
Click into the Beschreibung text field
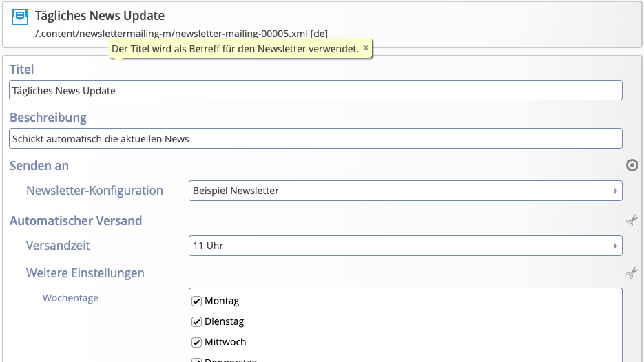(x=315, y=139)
